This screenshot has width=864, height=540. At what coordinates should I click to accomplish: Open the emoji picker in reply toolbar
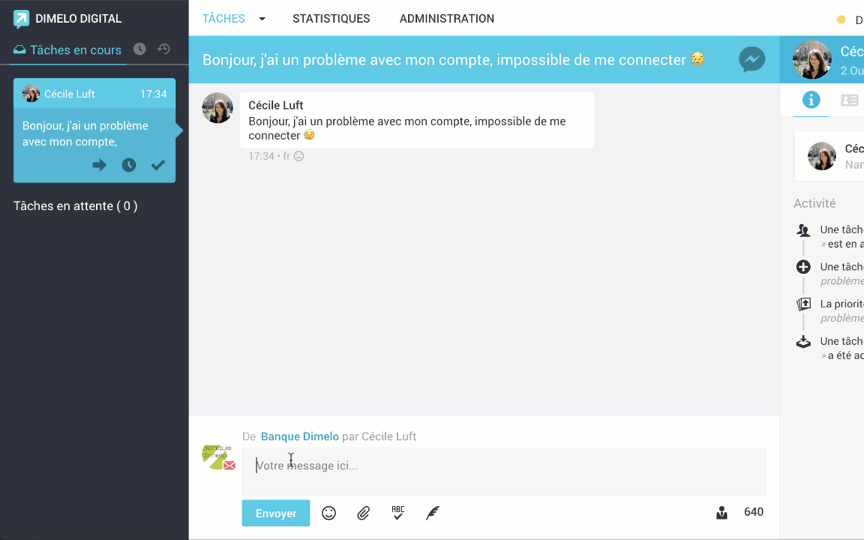329,513
